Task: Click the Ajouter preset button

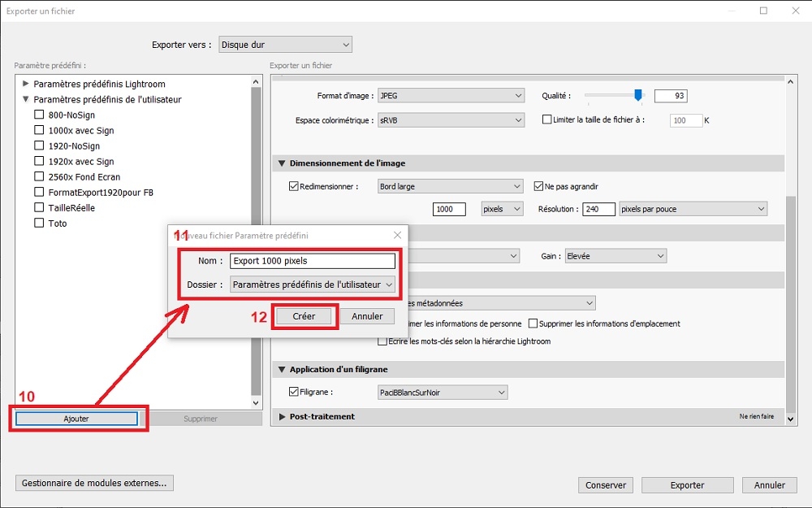Action: [x=76, y=419]
